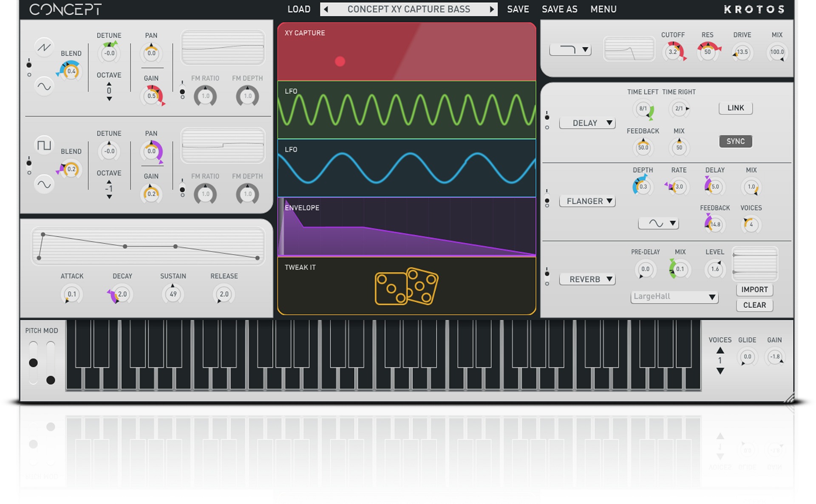
Task: Toggle the Reverb effect on/off switch
Action: 547,277
